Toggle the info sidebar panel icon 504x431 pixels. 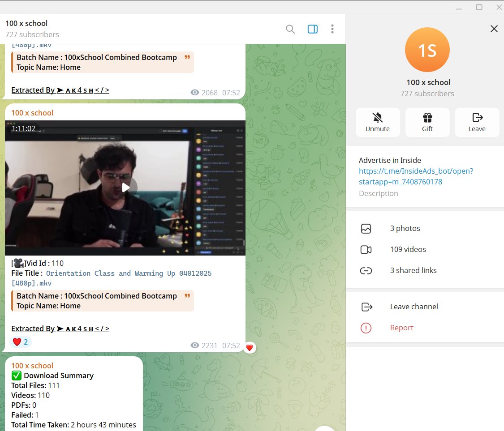(312, 29)
